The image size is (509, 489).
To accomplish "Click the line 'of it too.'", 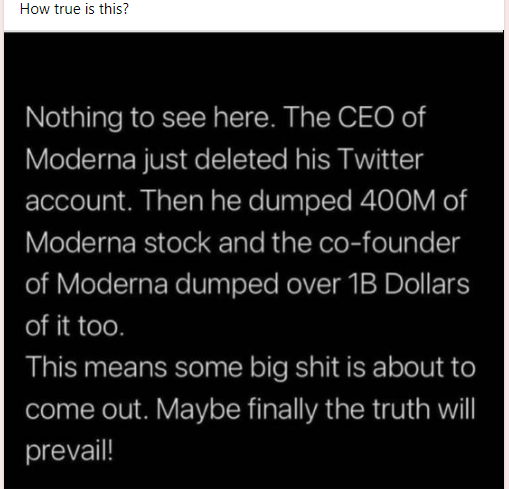I will coord(75,326).
